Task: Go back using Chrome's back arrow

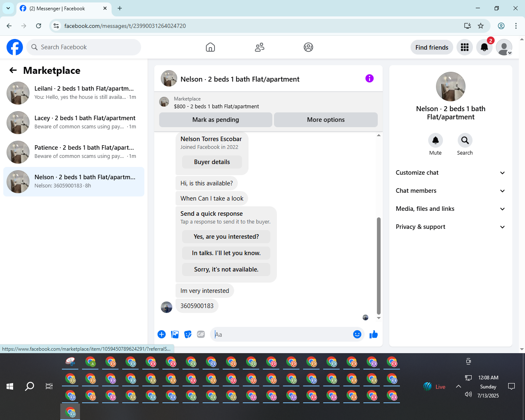Action: [x=9, y=26]
